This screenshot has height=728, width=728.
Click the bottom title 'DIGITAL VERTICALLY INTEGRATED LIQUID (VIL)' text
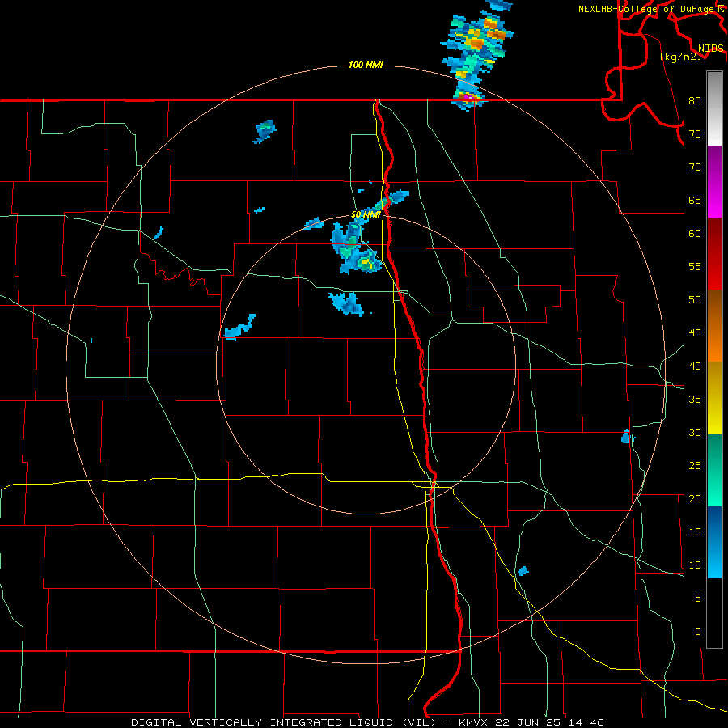283,722
